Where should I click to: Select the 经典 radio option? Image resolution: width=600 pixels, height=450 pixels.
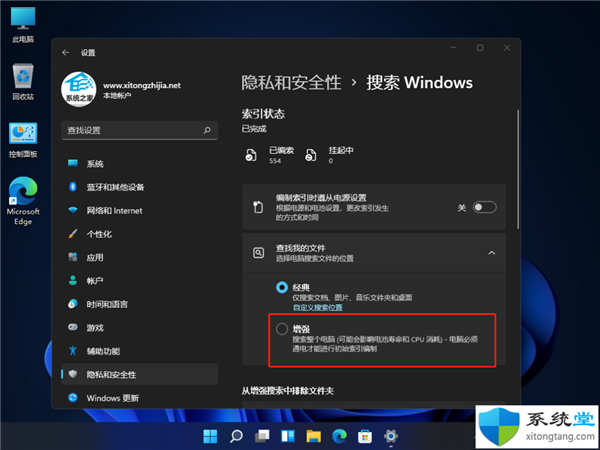282,287
